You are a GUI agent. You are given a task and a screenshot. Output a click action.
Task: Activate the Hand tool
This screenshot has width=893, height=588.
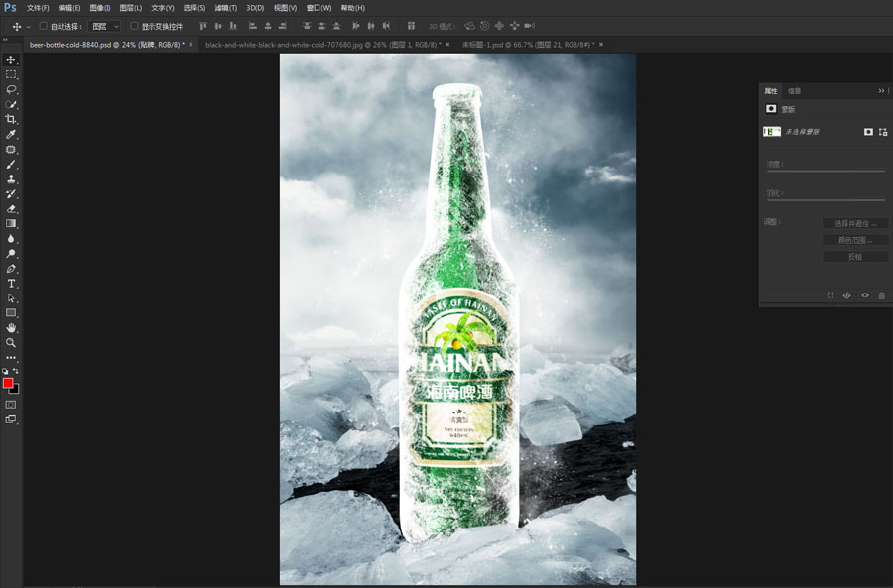[x=11, y=328]
